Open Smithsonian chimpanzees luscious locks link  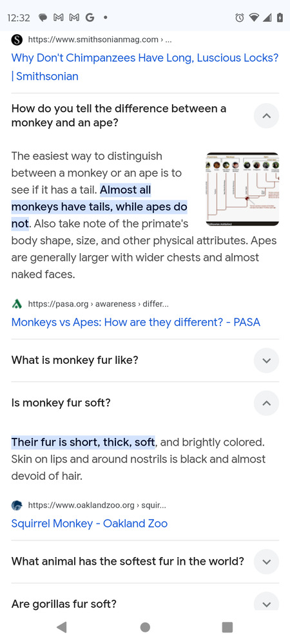[x=145, y=67]
